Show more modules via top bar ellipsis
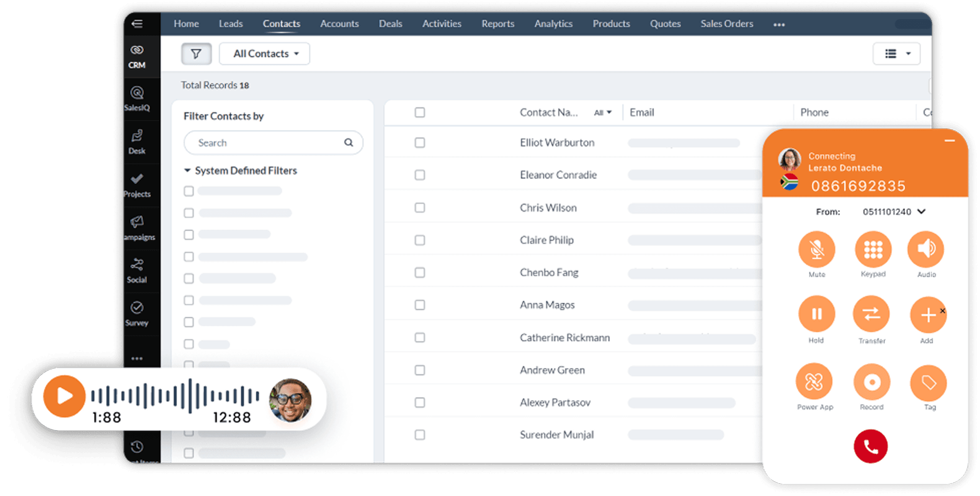Screen dimensions: 980x496 coord(779,24)
